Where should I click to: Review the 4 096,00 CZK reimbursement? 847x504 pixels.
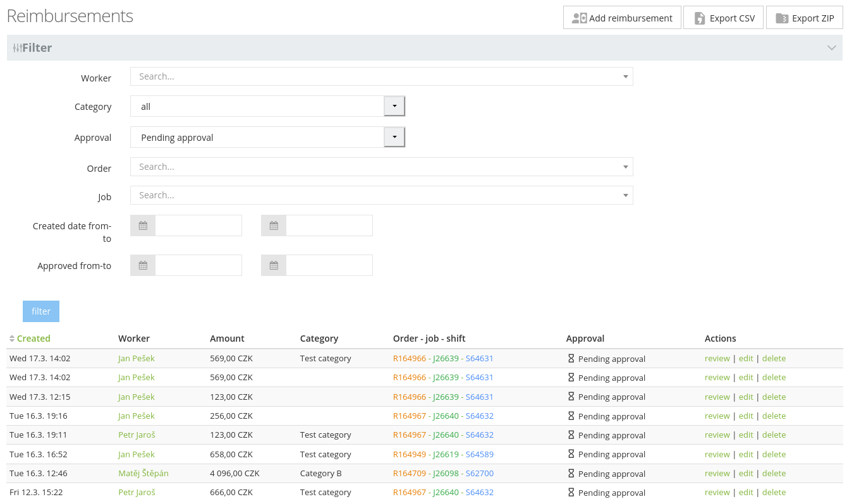[717, 473]
